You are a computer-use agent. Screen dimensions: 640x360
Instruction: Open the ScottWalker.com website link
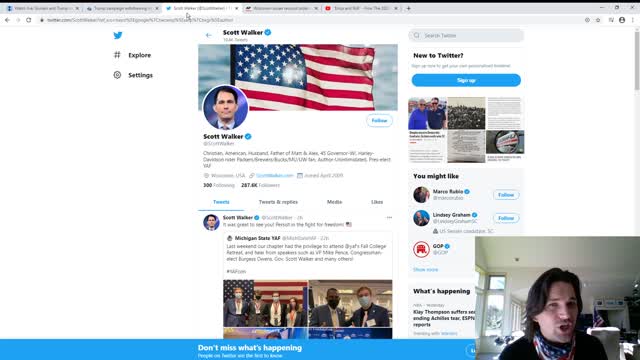275,176
